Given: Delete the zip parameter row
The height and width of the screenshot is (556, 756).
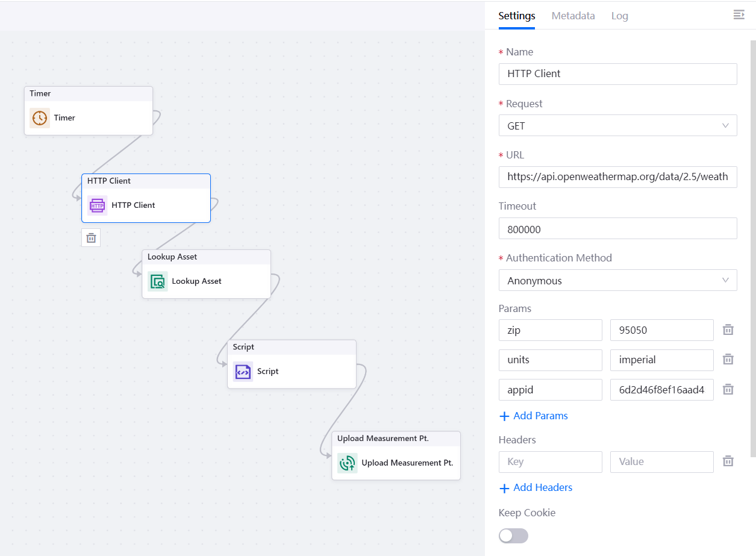Looking at the screenshot, I should (x=728, y=330).
